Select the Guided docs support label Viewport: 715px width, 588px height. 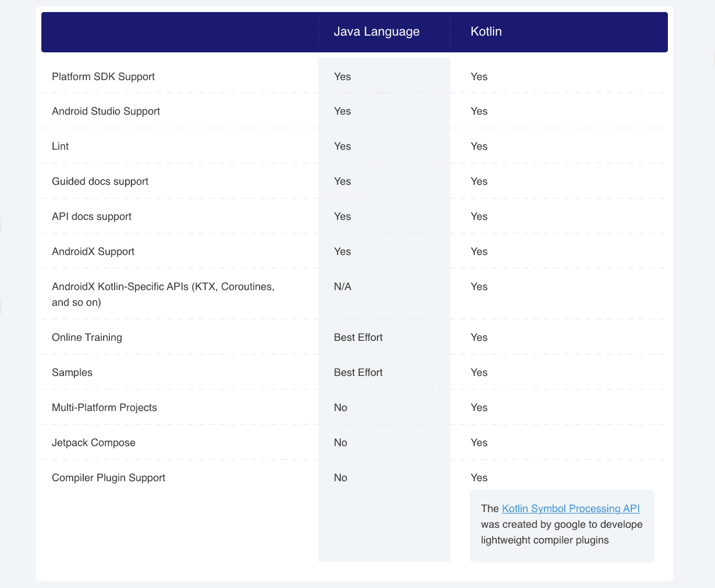pos(100,181)
